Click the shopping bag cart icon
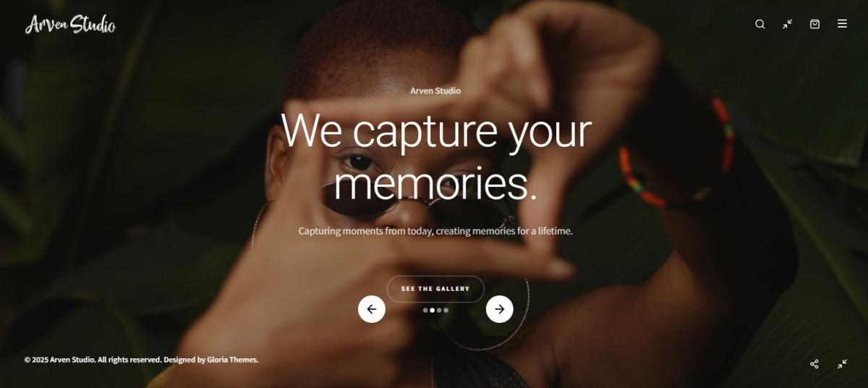 point(814,24)
